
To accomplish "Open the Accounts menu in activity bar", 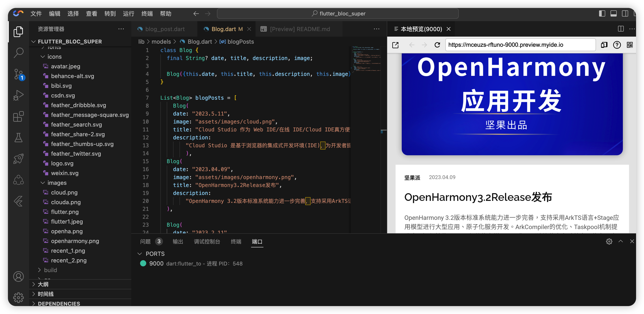I will 18,277.
